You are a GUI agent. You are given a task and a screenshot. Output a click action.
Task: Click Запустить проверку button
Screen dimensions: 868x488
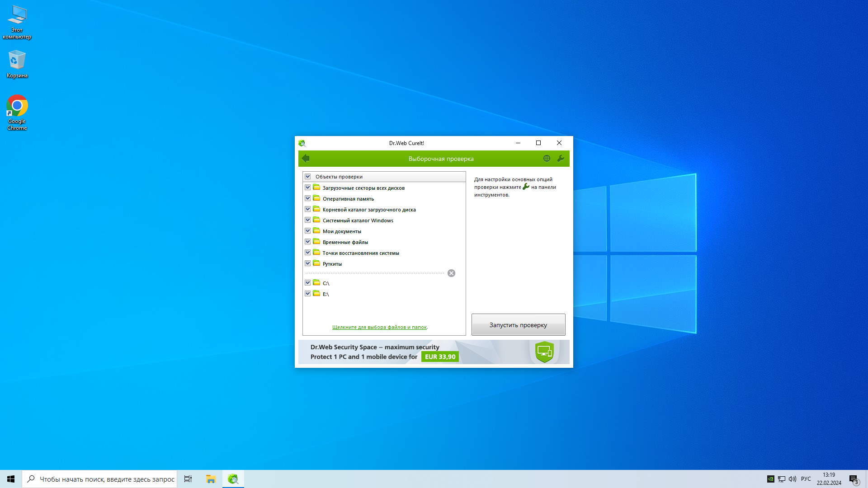[518, 325]
